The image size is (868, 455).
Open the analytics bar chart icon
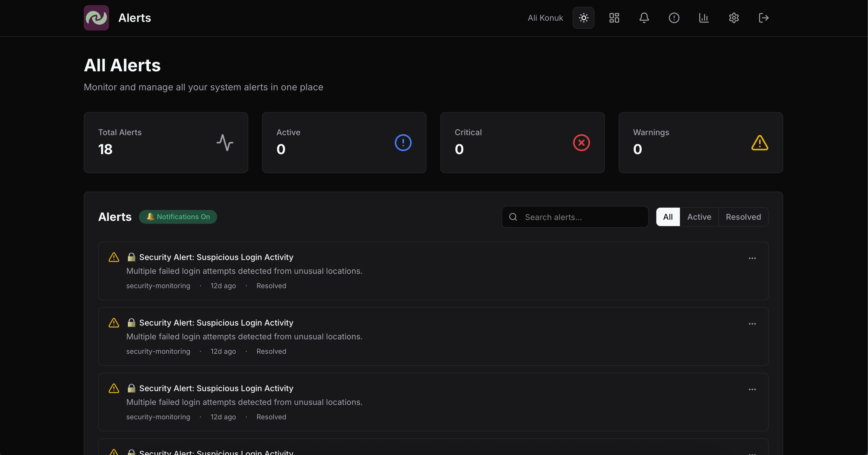click(703, 18)
